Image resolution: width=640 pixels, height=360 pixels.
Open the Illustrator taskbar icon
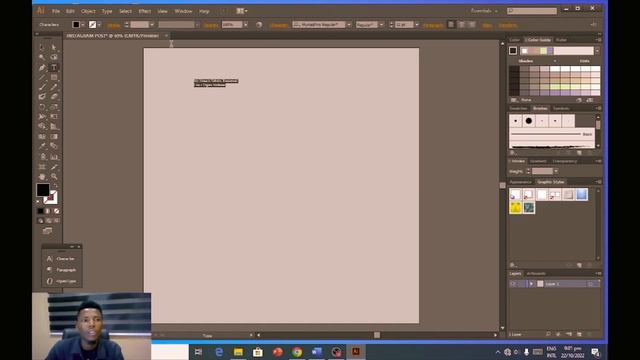[x=356, y=351]
